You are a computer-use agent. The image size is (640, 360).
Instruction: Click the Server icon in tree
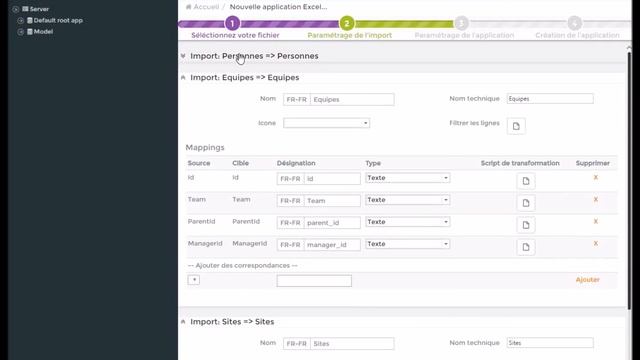click(x=25, y=9)
